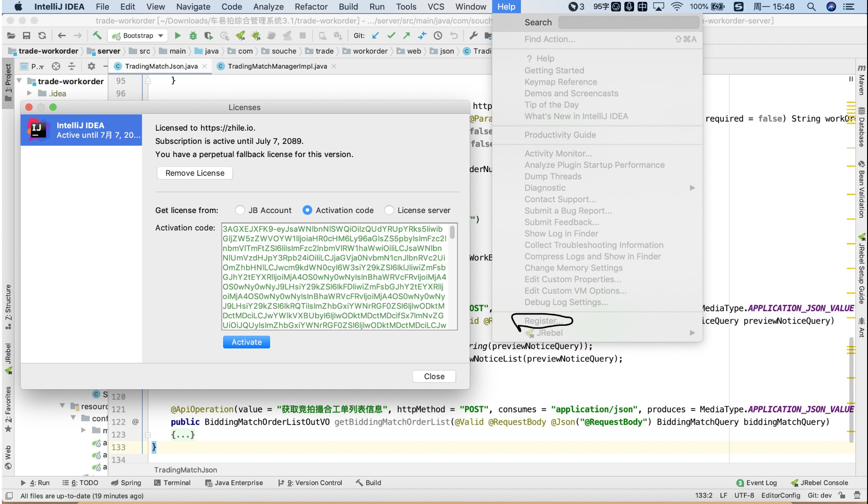Open the VCS menu
Image resolution: width=868 pixels, height=504 pixels.
(436, 7)
